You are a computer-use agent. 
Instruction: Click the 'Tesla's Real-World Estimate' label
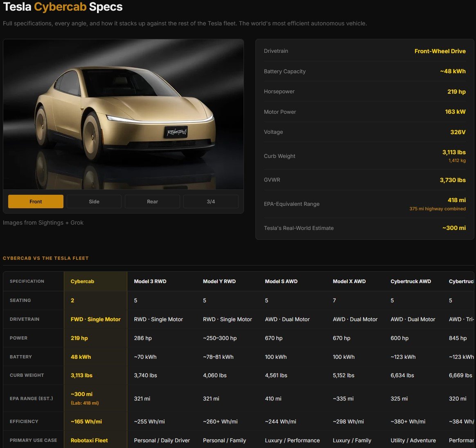(x=299, y=228)
